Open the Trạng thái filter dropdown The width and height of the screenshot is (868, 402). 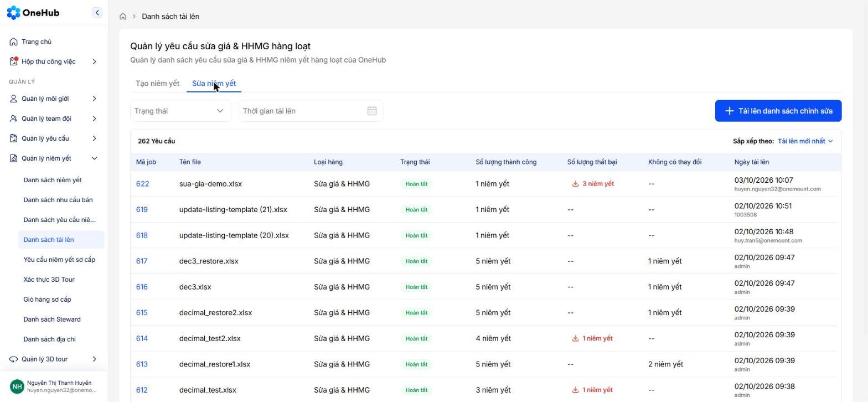[x=180, y=111]
